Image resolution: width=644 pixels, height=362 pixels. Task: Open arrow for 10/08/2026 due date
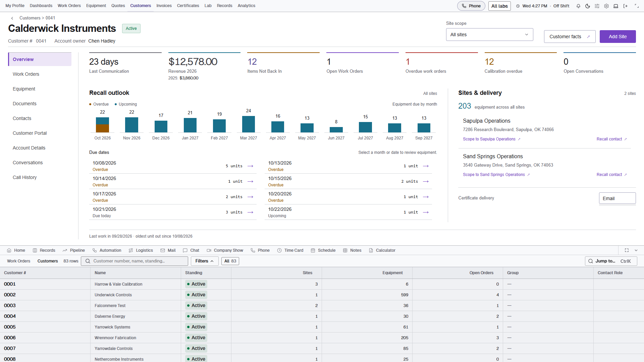[250, 166]
